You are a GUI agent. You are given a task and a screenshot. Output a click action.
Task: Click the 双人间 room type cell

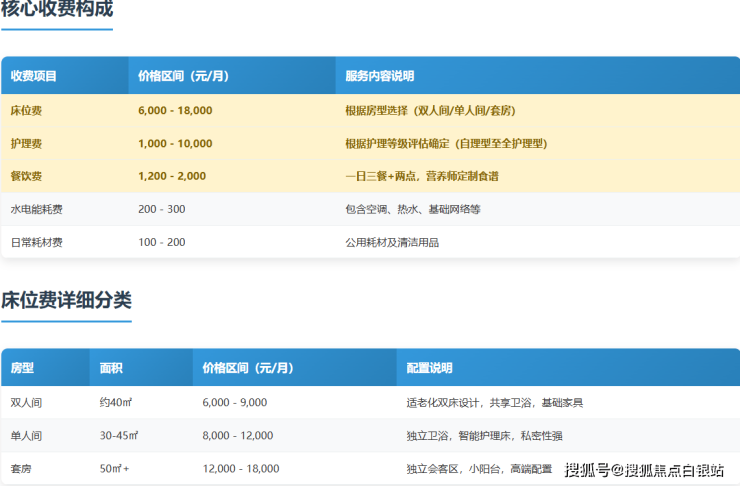pos(26,403)
